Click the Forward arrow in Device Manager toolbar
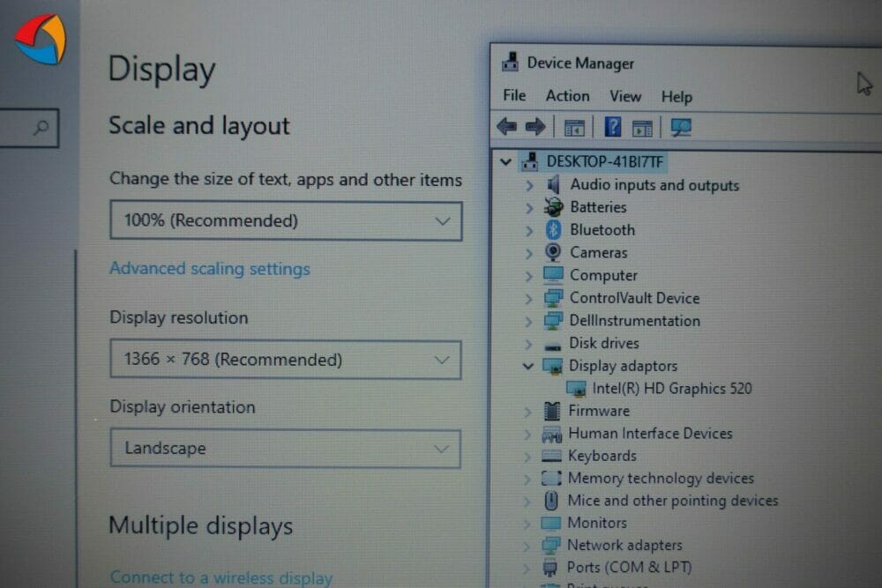Viewport: 882px width, 588px height. (x=535, y=127)
